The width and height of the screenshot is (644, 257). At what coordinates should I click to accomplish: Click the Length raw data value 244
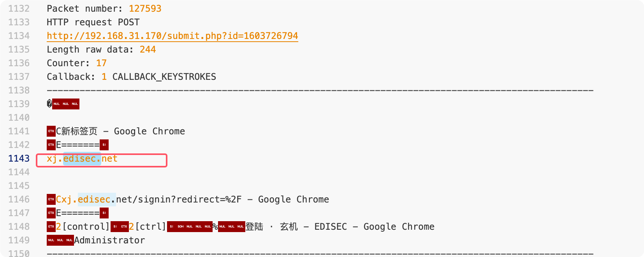click(x=148, y=49)
